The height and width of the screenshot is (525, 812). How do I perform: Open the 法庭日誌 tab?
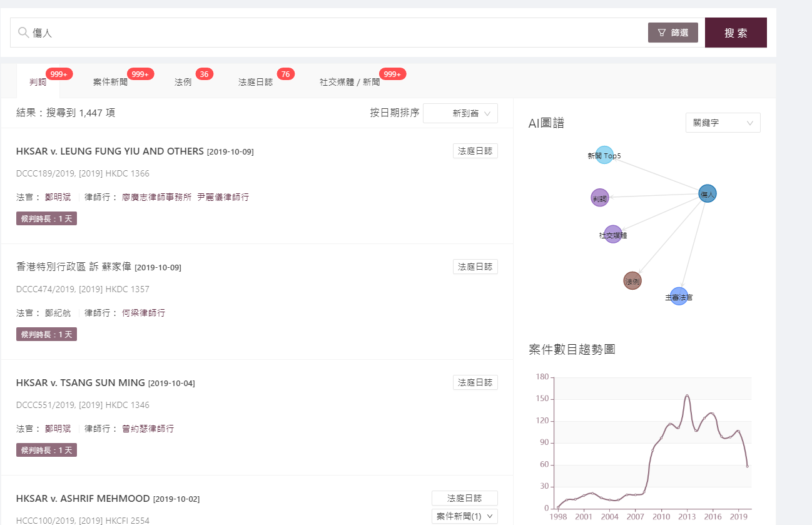(x=255, y=82)
